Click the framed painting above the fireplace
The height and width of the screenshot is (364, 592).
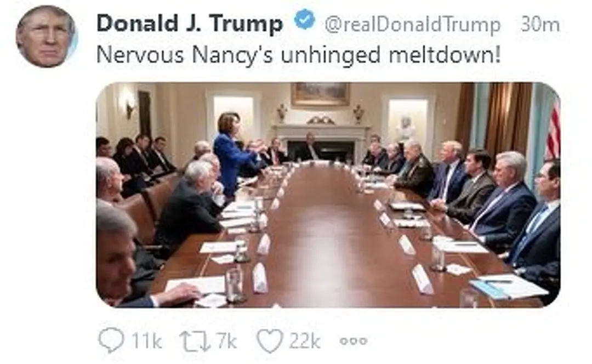(x=320, y=94)
